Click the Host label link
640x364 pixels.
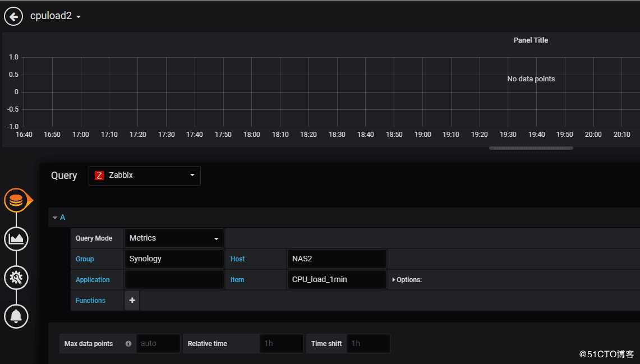pyautogui.click(x=238, y=259)
